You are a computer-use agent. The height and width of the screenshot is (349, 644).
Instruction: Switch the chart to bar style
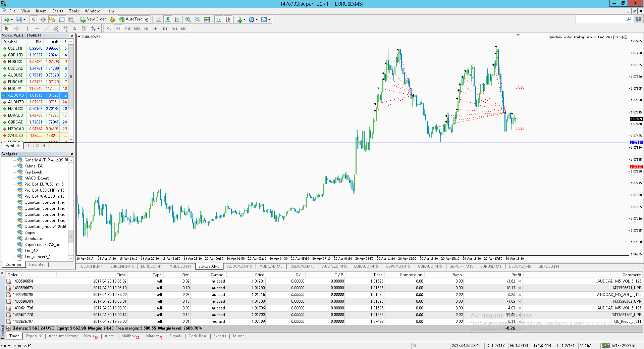coord(158,19)
